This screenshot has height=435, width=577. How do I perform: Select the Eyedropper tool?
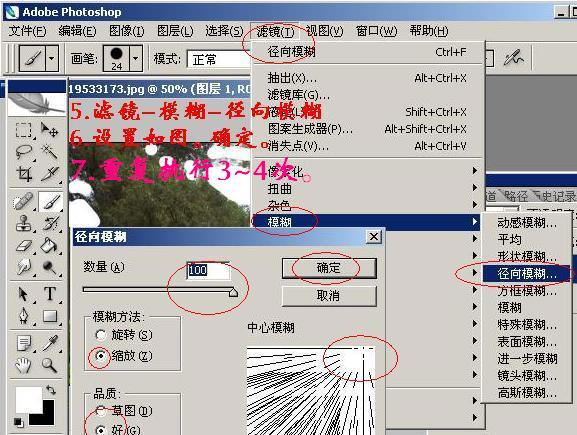(50, 343)
